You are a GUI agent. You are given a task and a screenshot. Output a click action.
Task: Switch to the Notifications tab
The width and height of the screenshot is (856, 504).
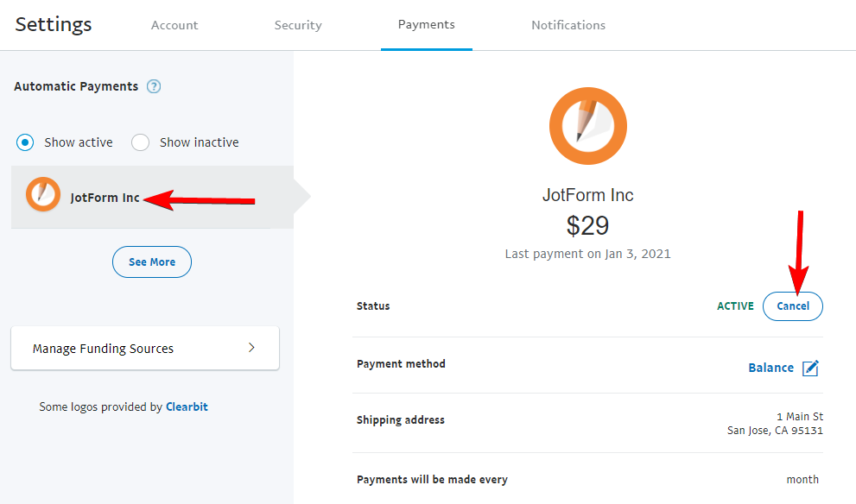(x=567, y=25)
